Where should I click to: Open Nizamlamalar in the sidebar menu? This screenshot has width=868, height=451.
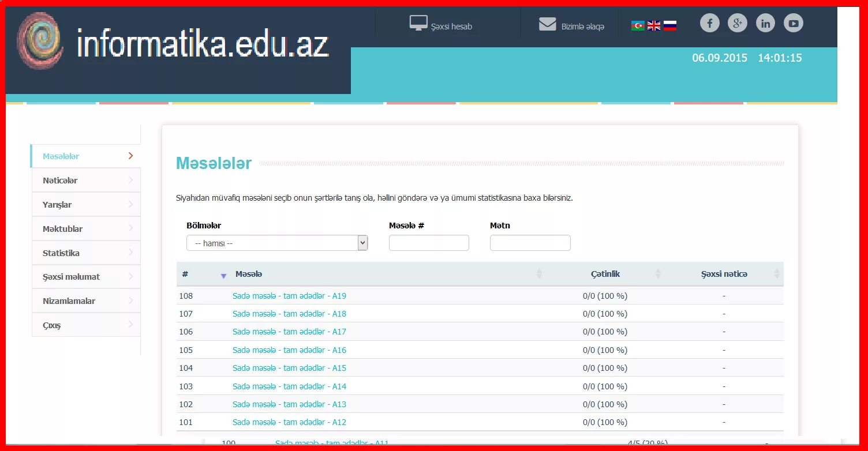coord(86,301)
